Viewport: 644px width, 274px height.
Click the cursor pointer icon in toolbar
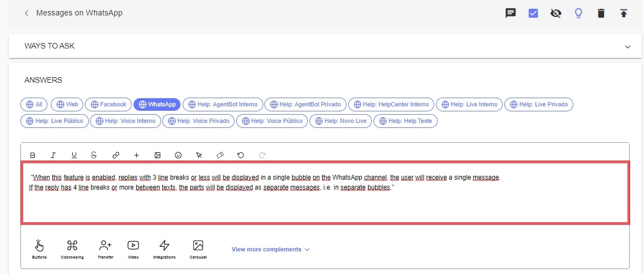click(x=199, y=155)
